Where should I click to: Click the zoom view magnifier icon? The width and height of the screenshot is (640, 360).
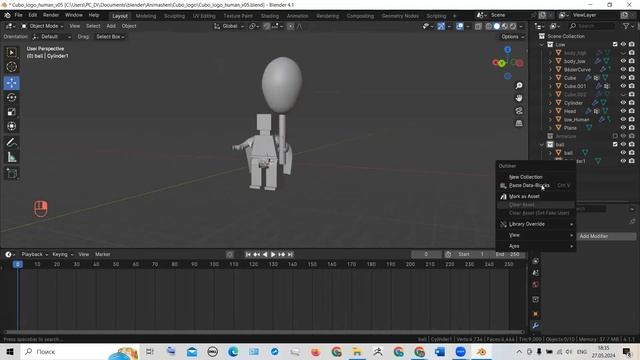(519, 86)
